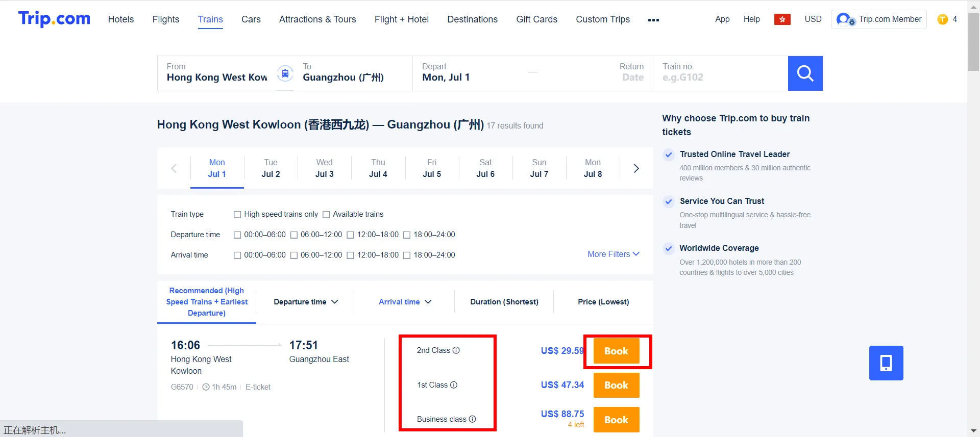Enable High speed trains only filter
Image resolution: width=980 pixels, height=437 pixels.
tap(237, 215)
